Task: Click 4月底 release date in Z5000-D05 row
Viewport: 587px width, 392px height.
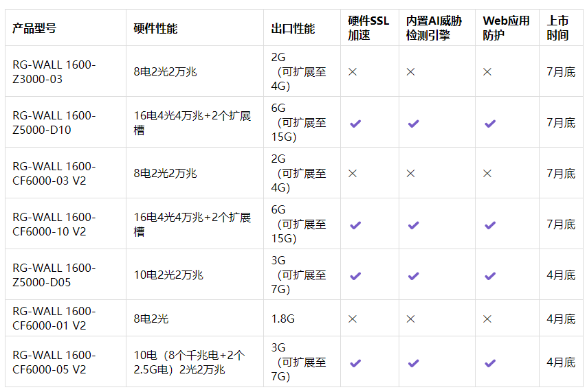Action: coord(561,275)
